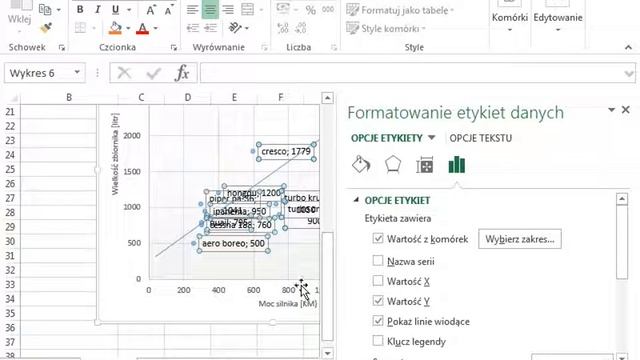Center text horizontally
The width and height of the screenshot is (640, 360).
(210, 9)
